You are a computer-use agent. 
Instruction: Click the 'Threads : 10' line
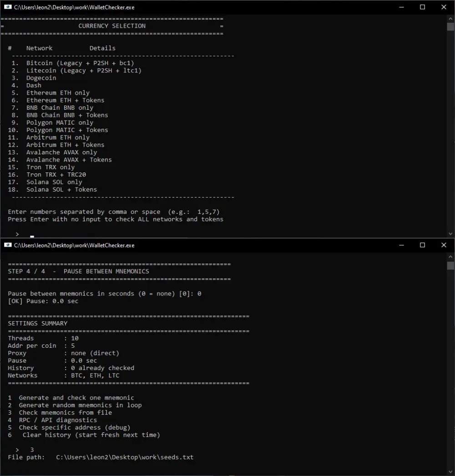43,338
